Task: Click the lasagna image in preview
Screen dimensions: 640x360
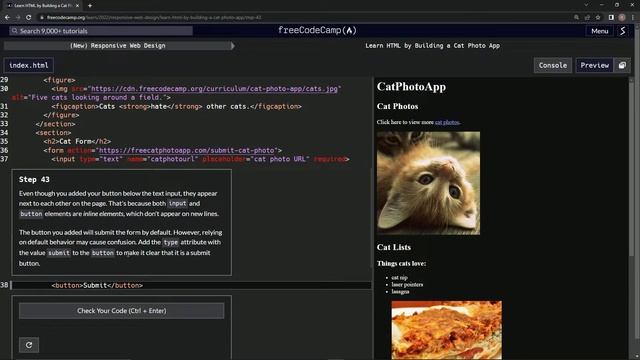Action: (x=447, y=330)
